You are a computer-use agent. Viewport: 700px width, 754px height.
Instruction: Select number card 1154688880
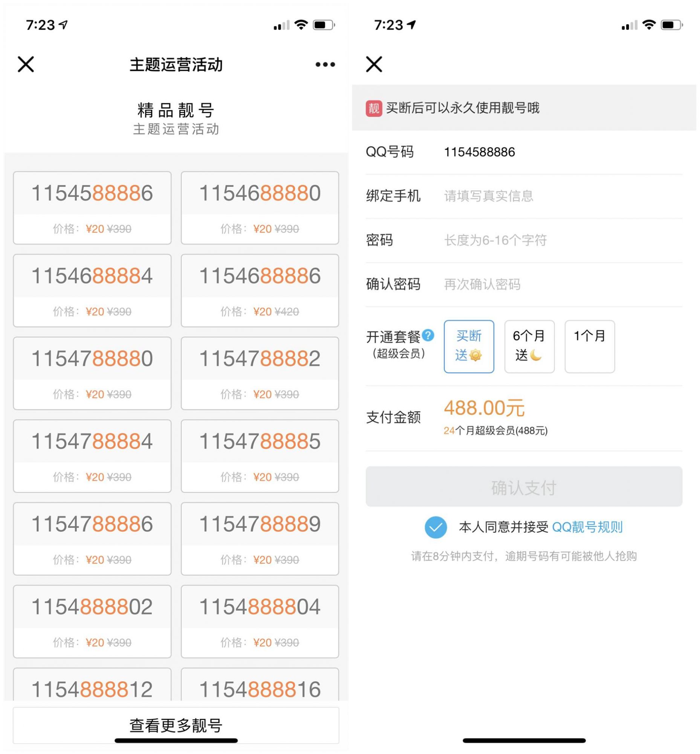pyautogui.click(x=260, y=208)
